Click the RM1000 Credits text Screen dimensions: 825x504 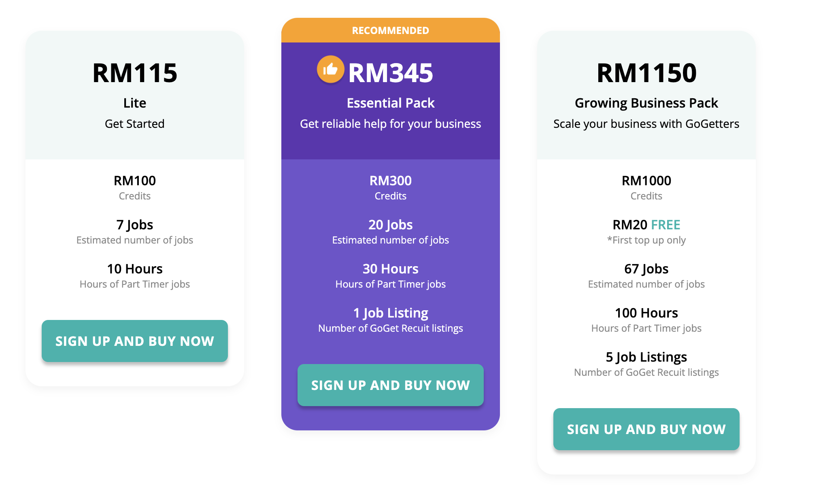point(646,187)
